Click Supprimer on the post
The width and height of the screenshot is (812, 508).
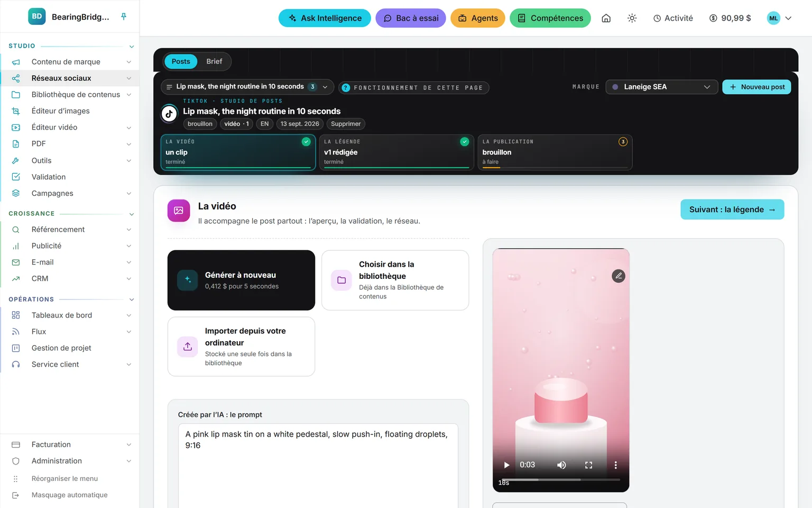pyautogui.click(x=346, y=124)
